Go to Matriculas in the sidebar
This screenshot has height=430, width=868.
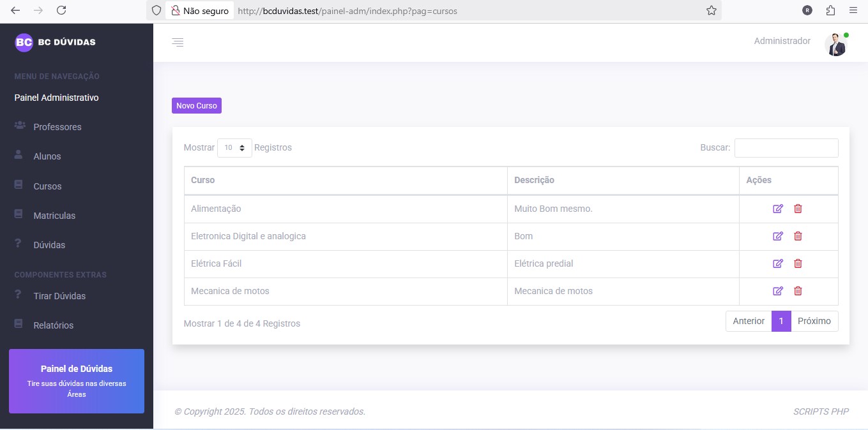[54, 216]
